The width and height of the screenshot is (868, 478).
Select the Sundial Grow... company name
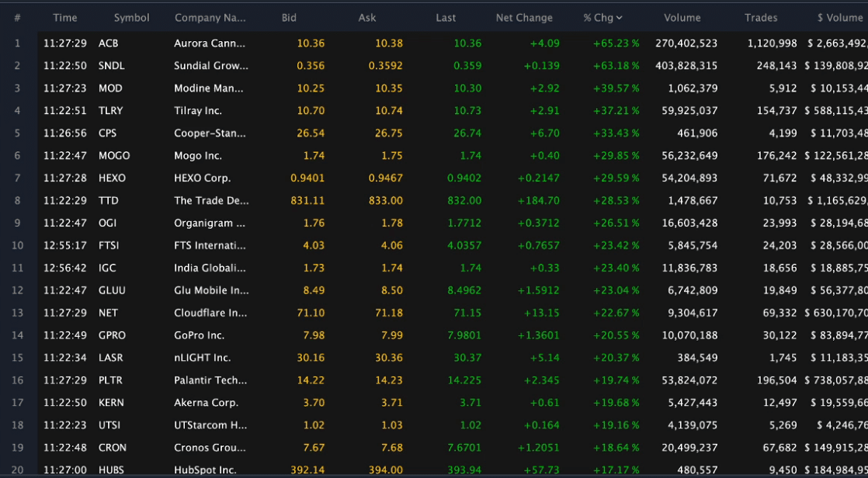click(211, 66)
